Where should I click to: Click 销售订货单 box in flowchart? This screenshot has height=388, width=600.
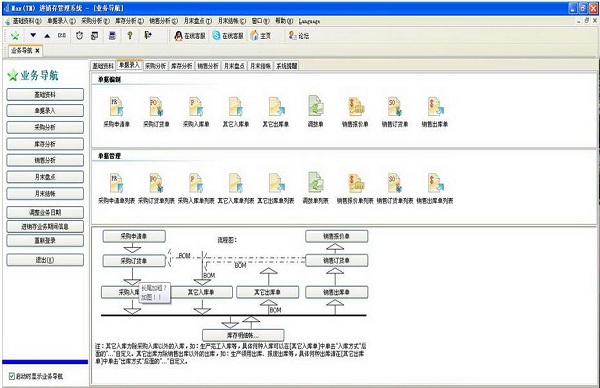point(337,261)
